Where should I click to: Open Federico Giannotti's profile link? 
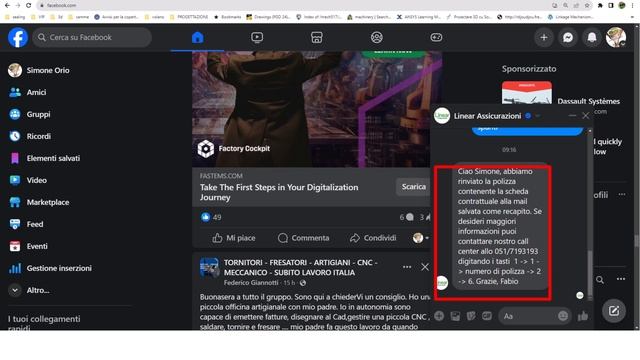[251, 283]
